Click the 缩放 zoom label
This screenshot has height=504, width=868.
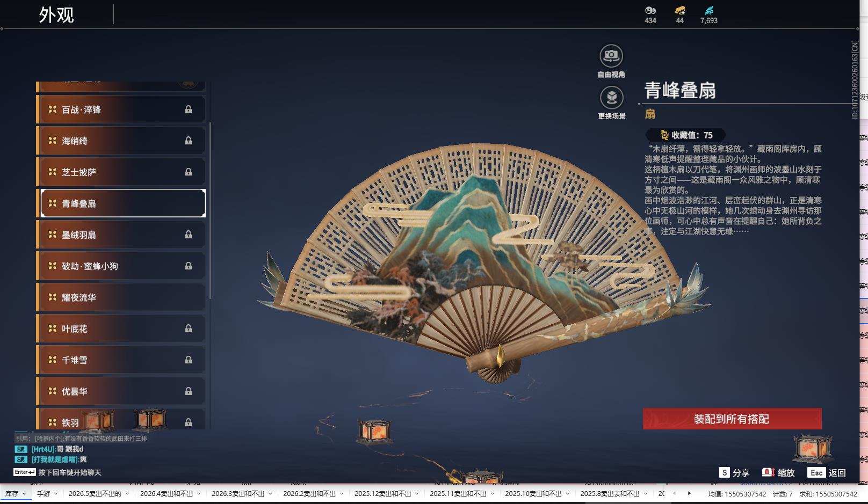click(786, 473)
